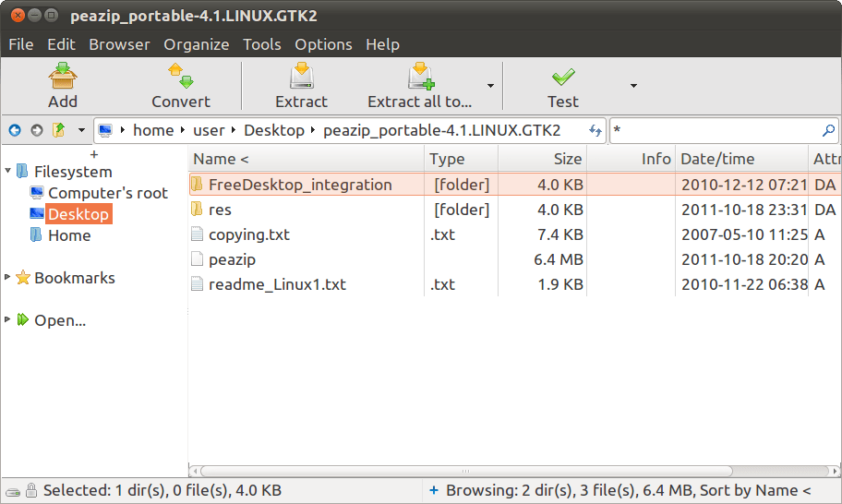Click the drive icon in status bar
This screenshot has width=842, height=504.
tap(13, 492)
